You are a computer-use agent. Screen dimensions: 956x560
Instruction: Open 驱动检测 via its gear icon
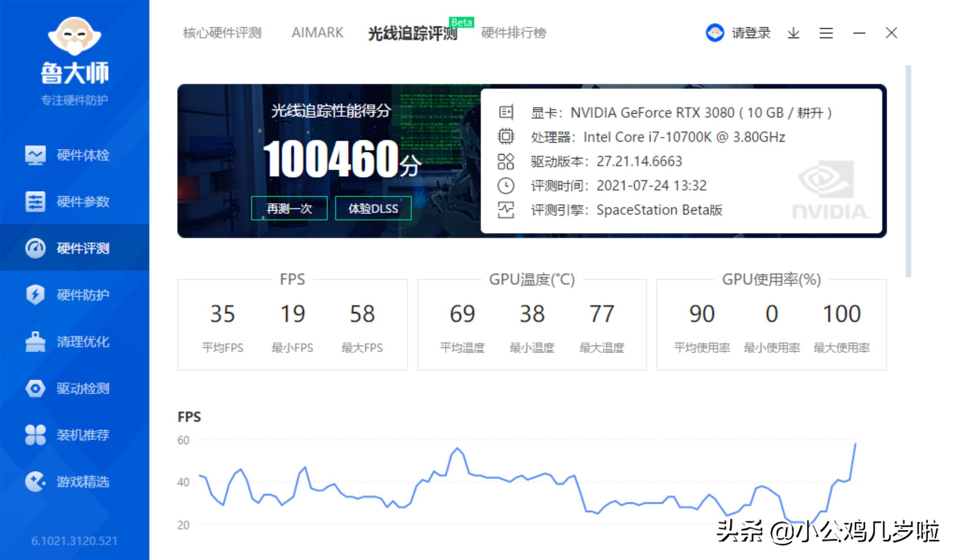35,389
